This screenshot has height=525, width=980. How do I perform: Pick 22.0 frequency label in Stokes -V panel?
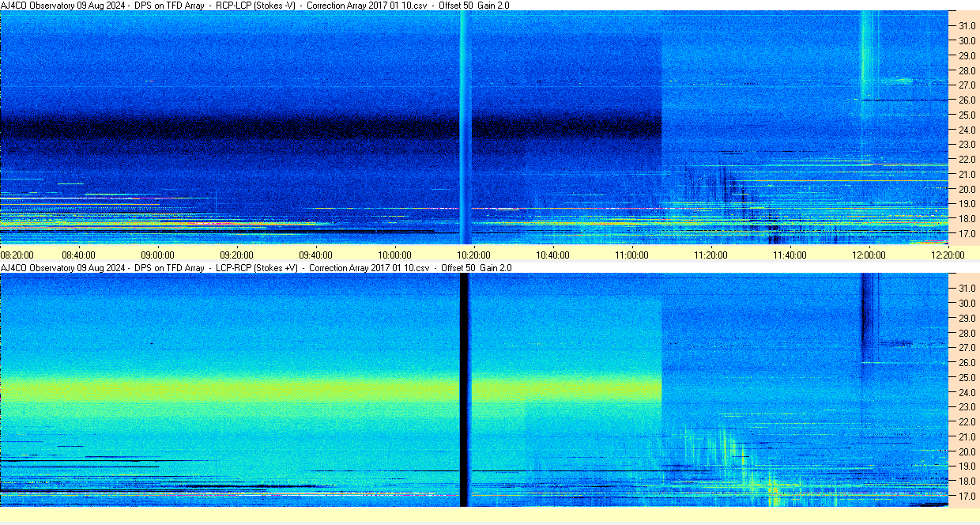[x=967, y=160]
